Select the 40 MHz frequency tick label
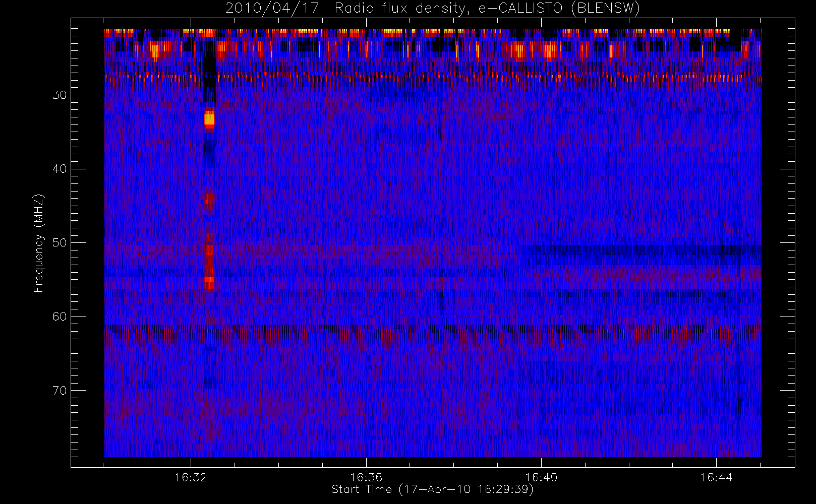The height and width of the screenshot is (504, 816). pos(60,169)
